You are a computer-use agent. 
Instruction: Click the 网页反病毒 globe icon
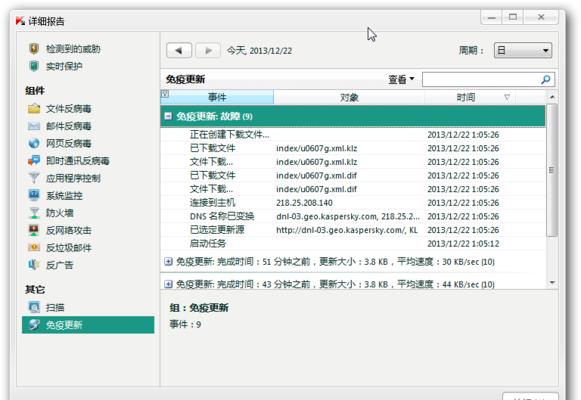34,143
